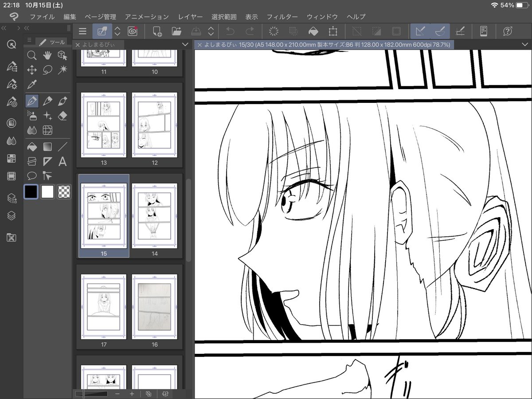The width and height of the screenshot is (532, 399).
Task: Create a new canvas with New icon
Action: (x=157, y=31)
